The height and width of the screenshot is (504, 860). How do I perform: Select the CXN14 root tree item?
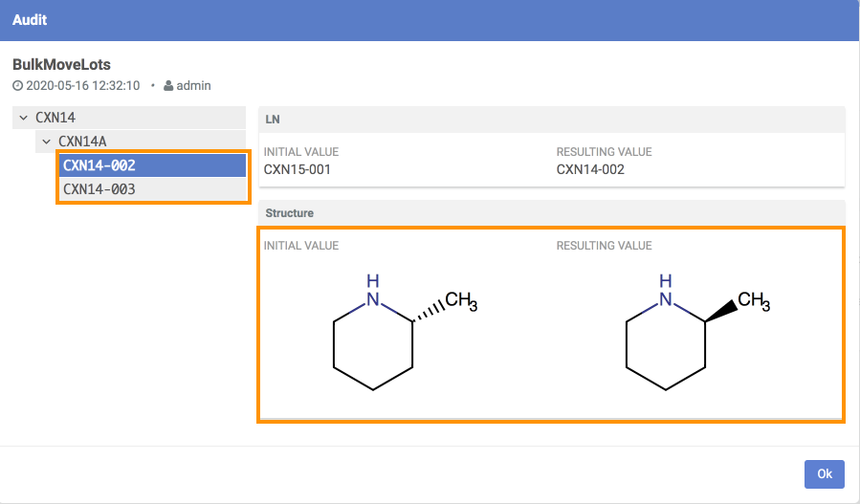pos(55,118)
